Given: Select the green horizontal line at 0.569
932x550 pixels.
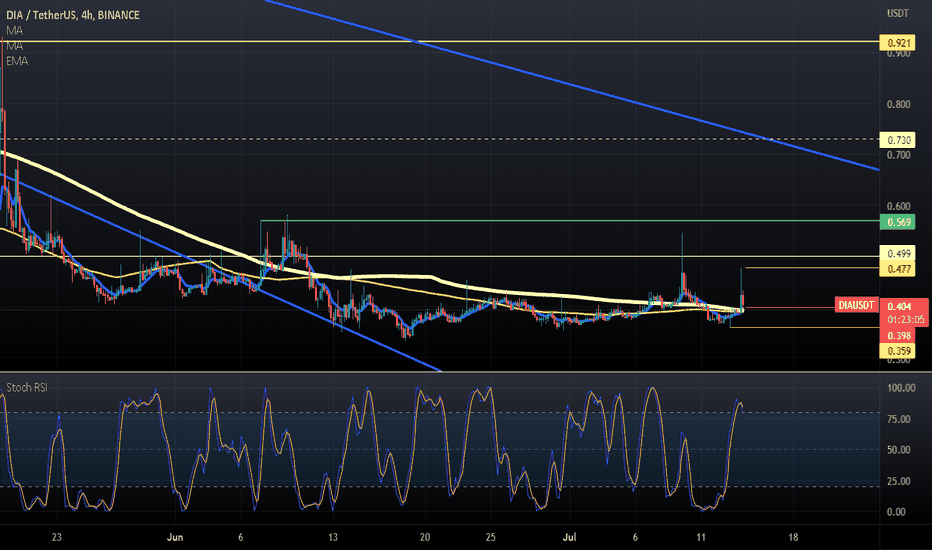Looking at the screenshot, I should tap(569, 221).
